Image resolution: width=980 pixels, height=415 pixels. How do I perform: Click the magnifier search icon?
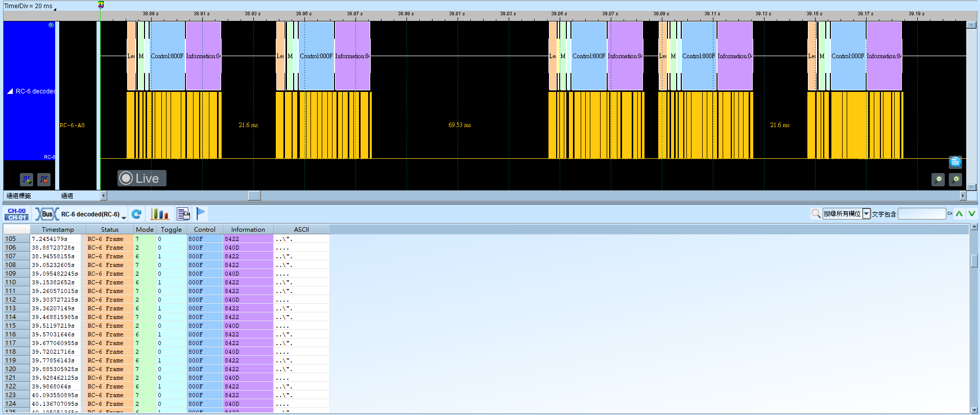816,213
